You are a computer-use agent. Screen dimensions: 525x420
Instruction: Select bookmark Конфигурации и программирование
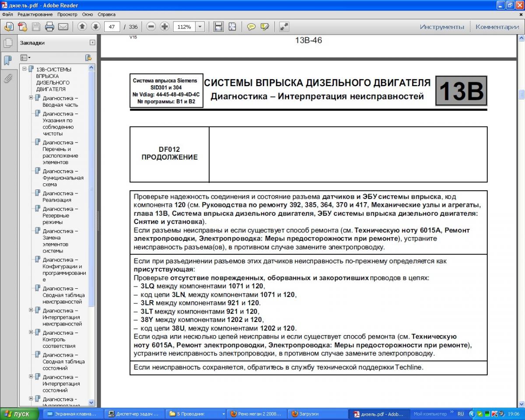(64, 269)
